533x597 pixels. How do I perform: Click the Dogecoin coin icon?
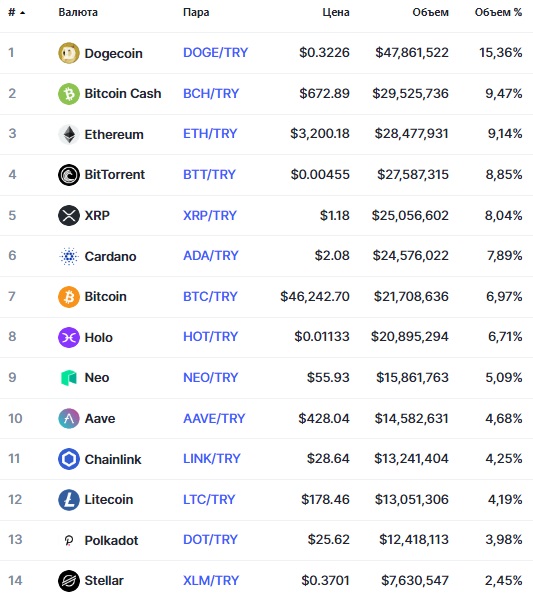click(x=69, y=53)
